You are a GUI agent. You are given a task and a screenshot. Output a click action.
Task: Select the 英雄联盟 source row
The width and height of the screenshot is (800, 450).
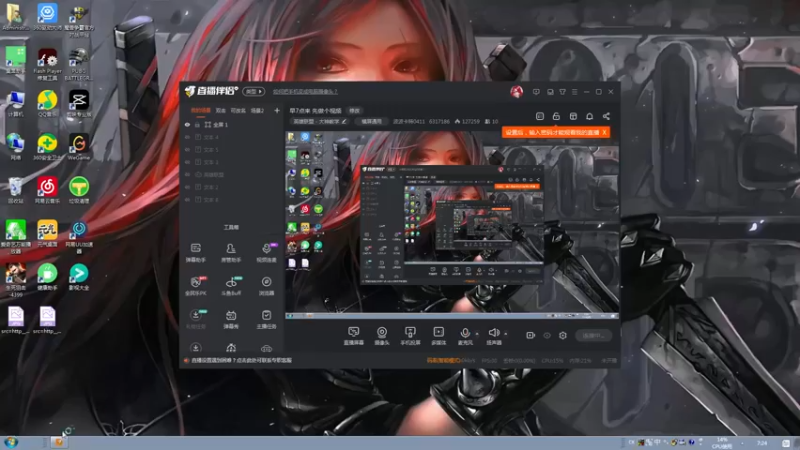point(232,174)
